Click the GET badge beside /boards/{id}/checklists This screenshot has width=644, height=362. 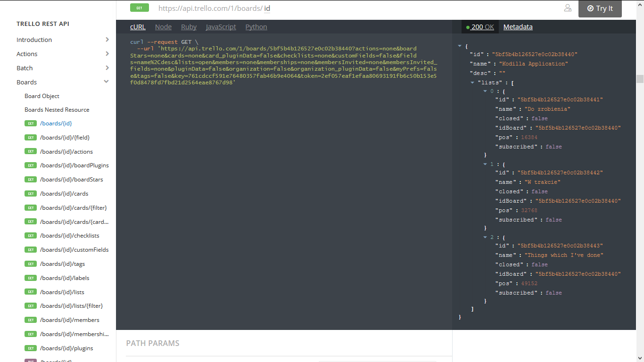pos(31,236)
